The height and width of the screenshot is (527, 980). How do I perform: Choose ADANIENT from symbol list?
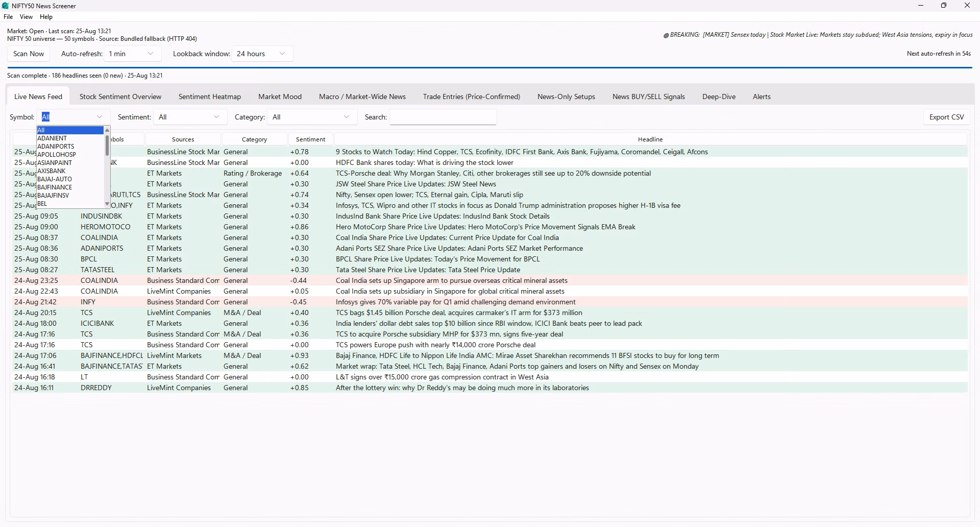click(70, 138)
